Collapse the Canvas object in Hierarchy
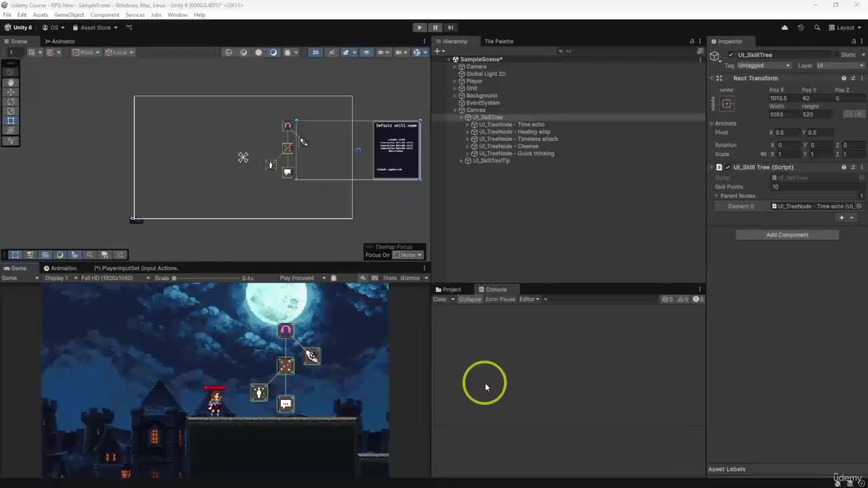 pos(455,110)
